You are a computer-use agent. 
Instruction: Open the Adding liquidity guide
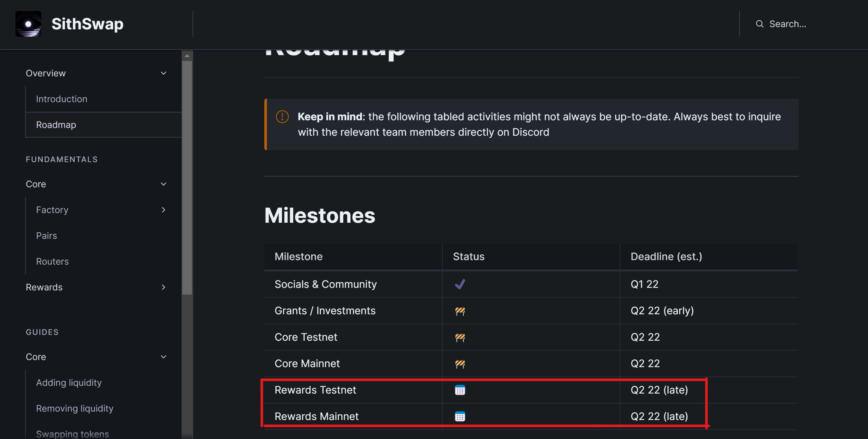pos(69,383)
